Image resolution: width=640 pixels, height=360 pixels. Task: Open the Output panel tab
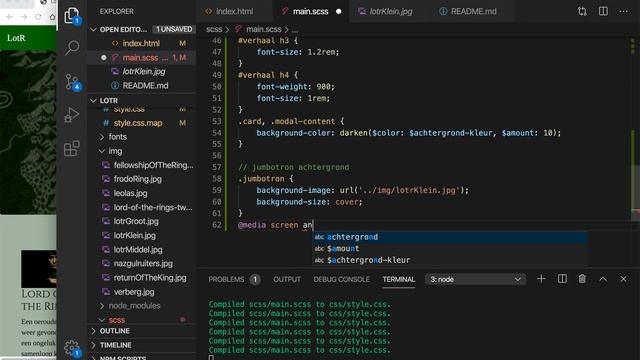pos(287,280)
